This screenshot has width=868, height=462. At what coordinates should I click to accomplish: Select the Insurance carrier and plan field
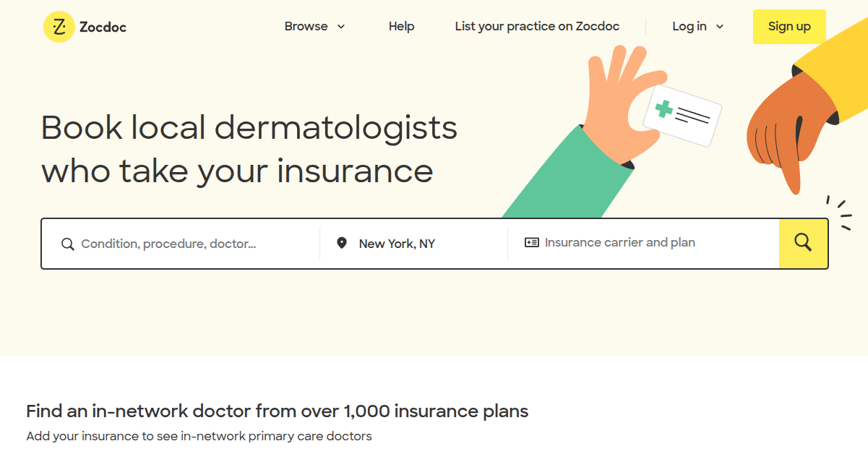[643, 243]
